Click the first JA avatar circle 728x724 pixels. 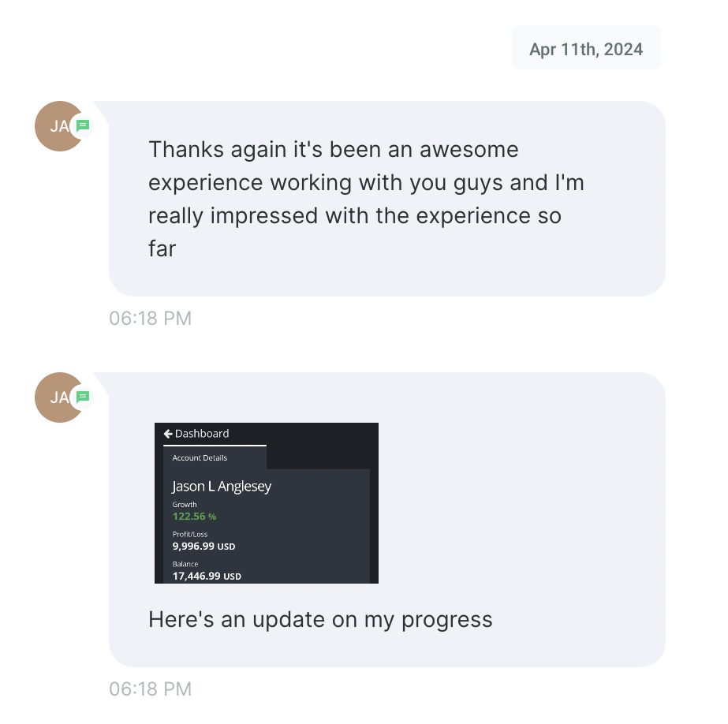(x=59, y=126)
